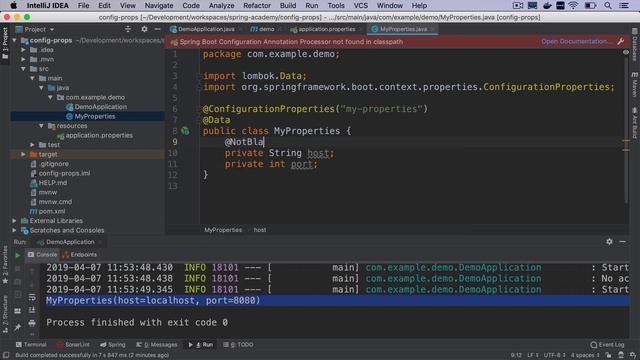Open Run panel settings gear
Image resolution: width=640 pixels, height=360 pixels.
click(x=609, y=242)
